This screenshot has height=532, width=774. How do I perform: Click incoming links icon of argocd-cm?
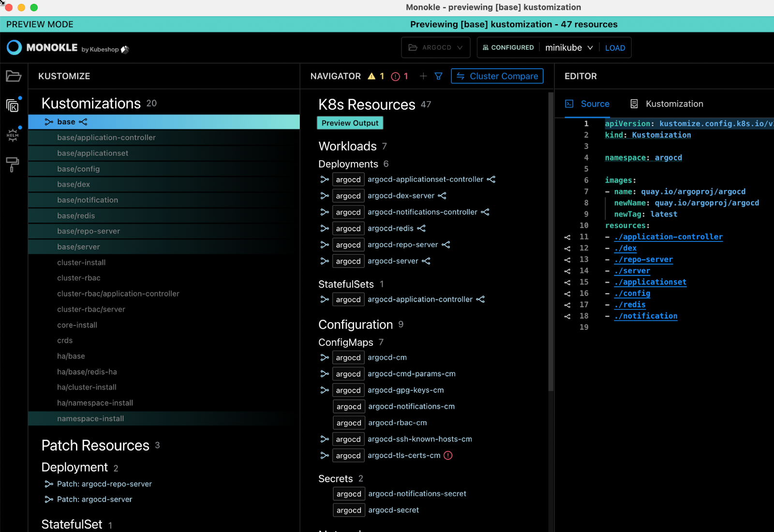[x=325, y=357]
